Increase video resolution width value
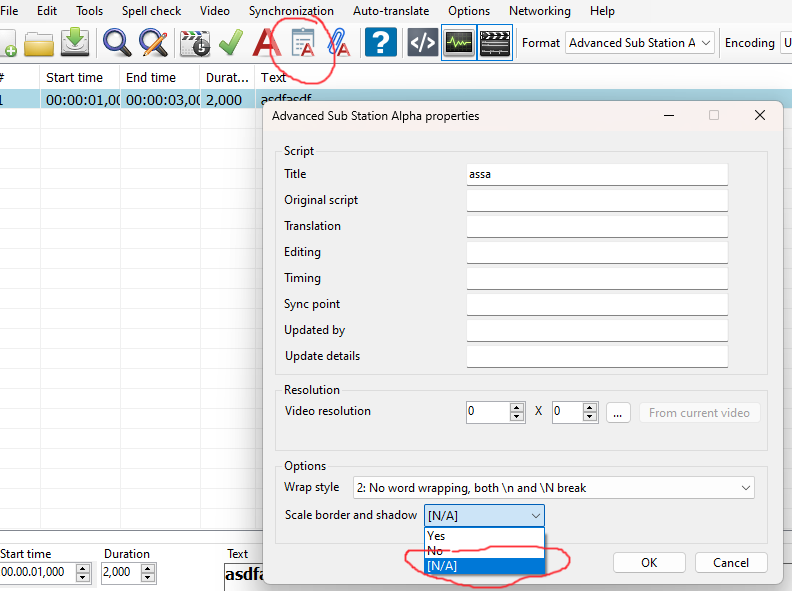The width and height of the screenshot is (792, 591). (516, 408)
